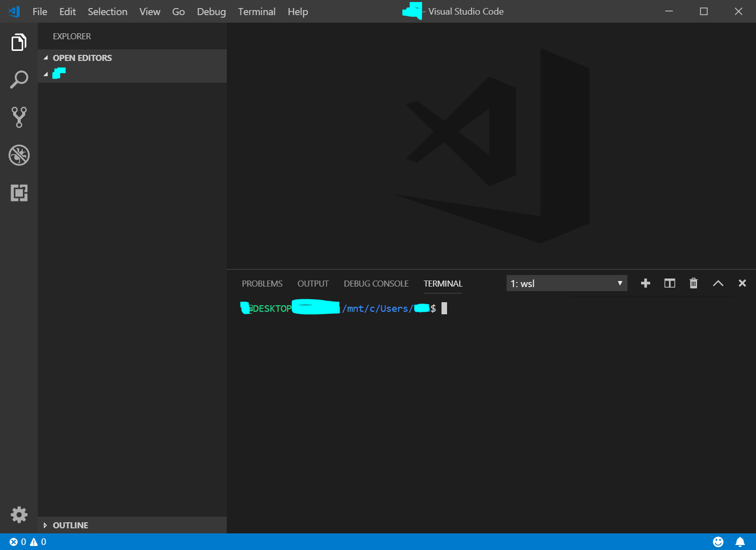Close the terminal panel

pos(742,283)
